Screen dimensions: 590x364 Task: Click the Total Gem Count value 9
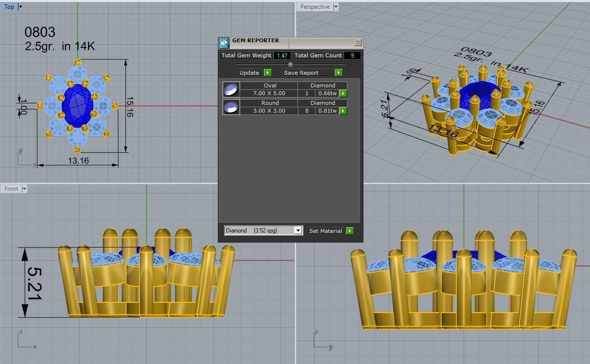(352, 55)
